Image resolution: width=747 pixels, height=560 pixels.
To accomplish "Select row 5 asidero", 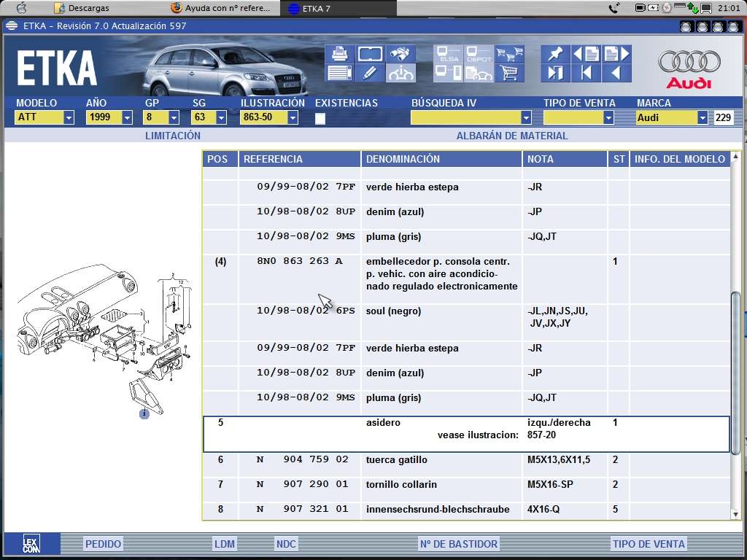I will pyautogui.click(x=466, y=435).
